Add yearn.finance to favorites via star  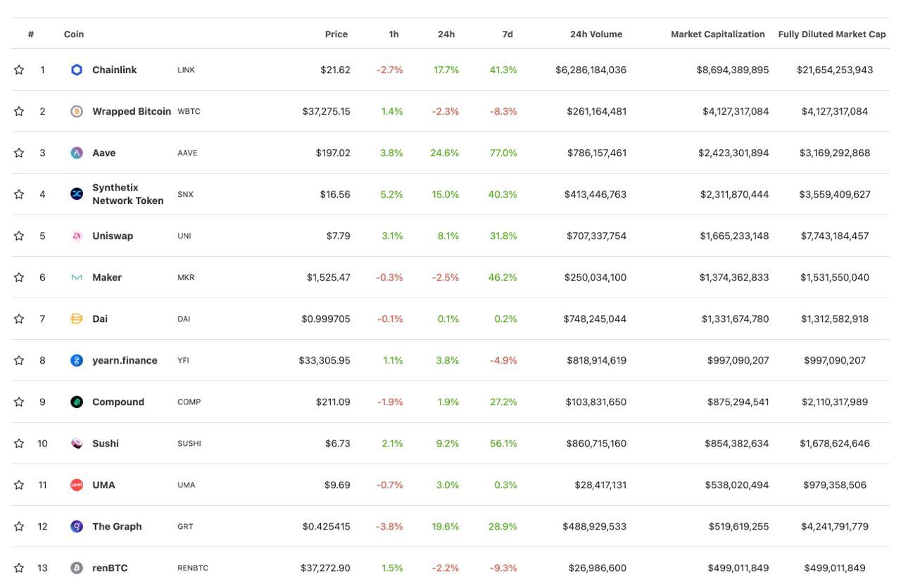click(19, 360)
